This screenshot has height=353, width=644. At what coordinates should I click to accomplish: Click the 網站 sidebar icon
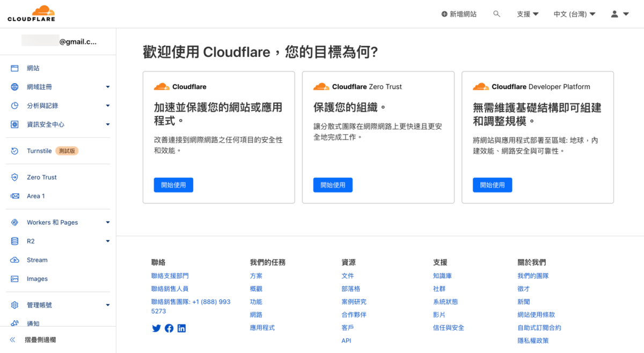[15, 68]
